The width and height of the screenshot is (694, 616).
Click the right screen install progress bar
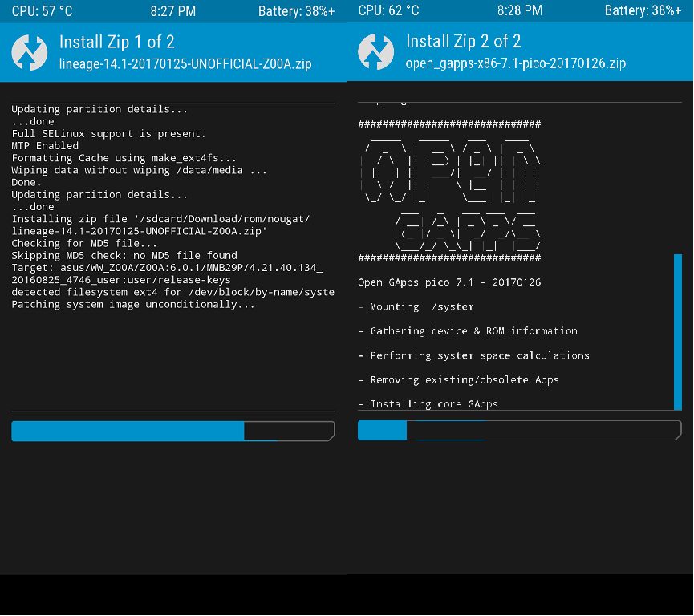pyautogui.click(x=520, y=430)
